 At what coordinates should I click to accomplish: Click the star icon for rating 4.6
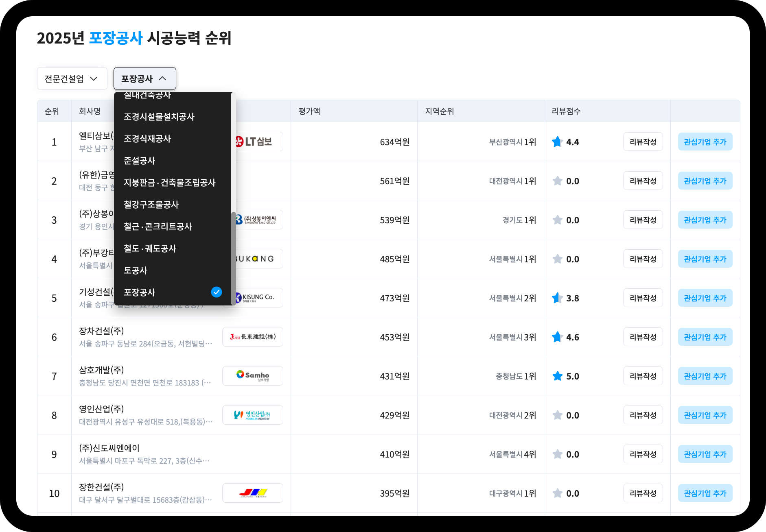[557, 337]
